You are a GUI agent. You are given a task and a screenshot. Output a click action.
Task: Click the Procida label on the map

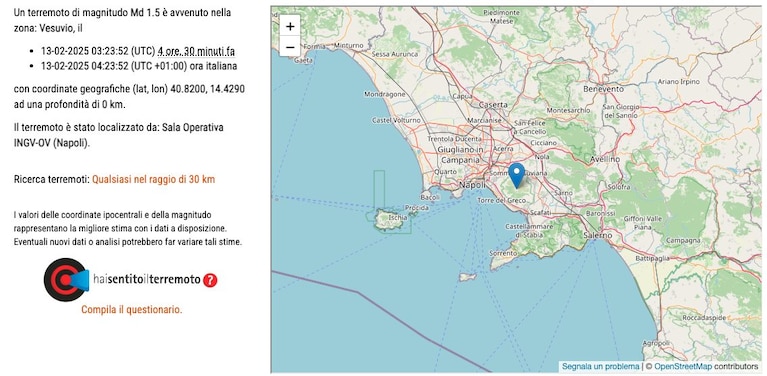click(417, 208)
